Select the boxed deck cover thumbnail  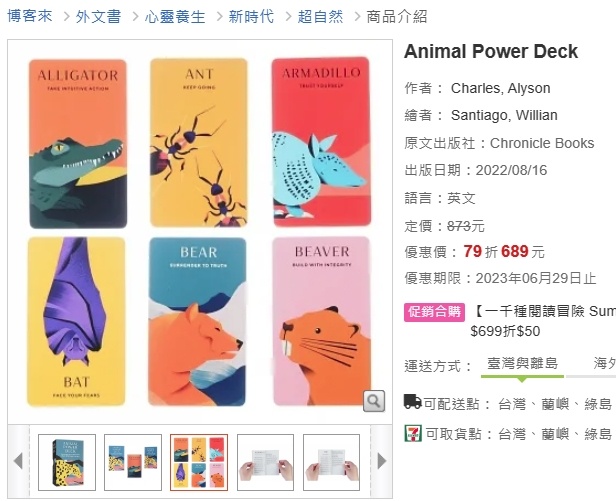coord(67,462)
